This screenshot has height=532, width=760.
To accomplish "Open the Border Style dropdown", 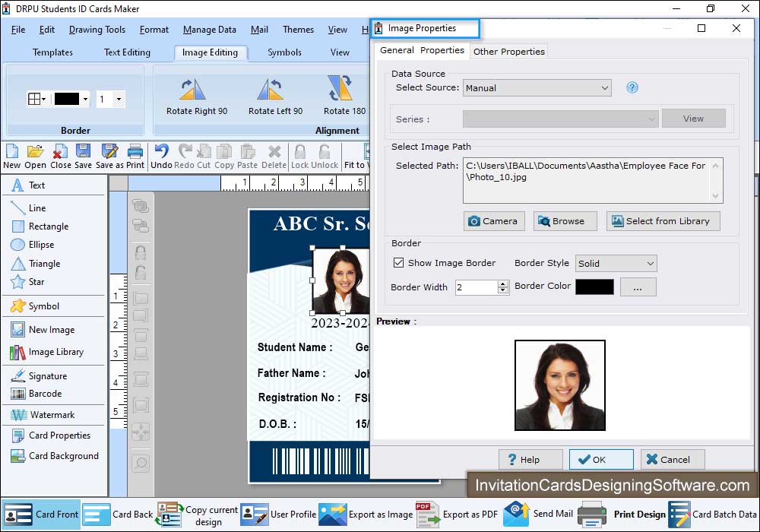I will [616, 264].
